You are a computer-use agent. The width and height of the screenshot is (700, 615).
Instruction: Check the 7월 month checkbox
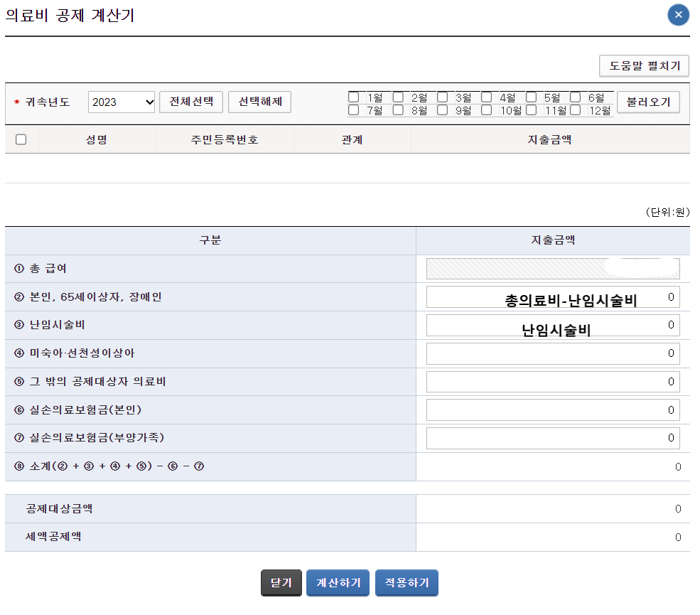(x=354, y=109)
